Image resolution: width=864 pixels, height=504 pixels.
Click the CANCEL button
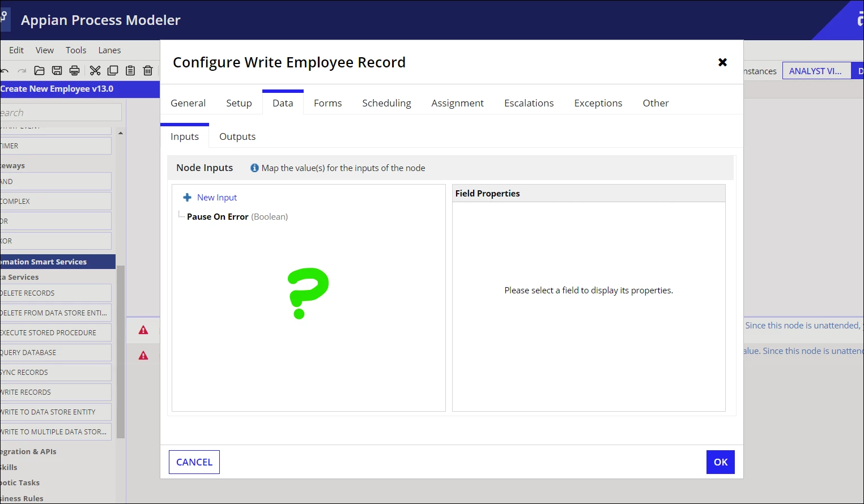(x=194, y=462)
